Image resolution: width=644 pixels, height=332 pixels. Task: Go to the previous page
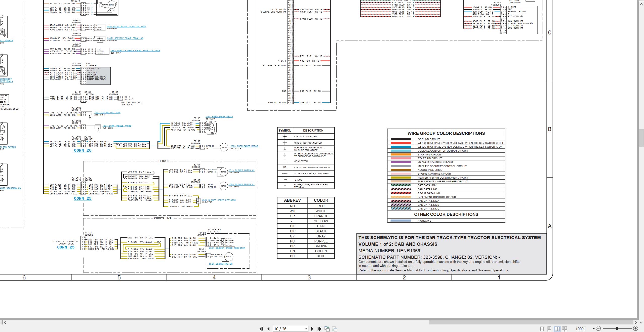(x=268, y=329)
